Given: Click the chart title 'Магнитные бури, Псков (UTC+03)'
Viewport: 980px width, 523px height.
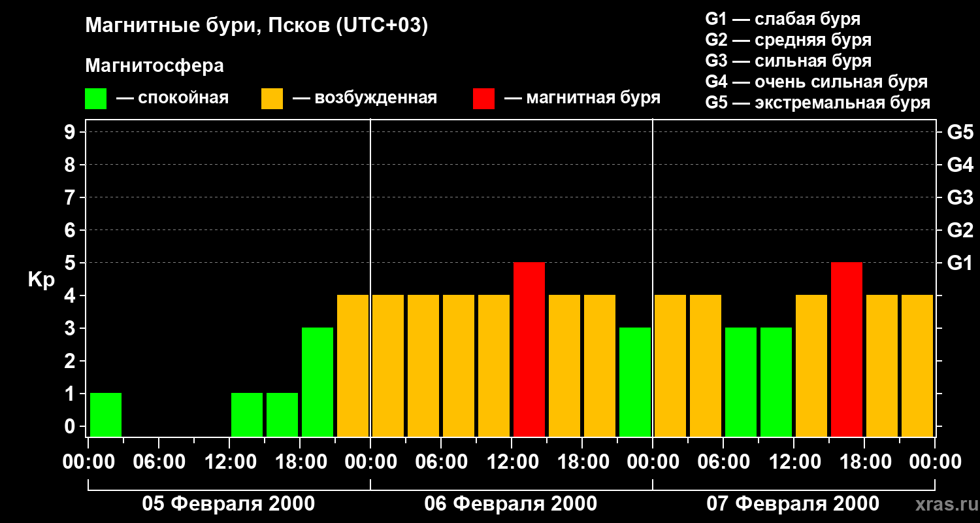Looking at the screenshot, I should click(257, 27).
